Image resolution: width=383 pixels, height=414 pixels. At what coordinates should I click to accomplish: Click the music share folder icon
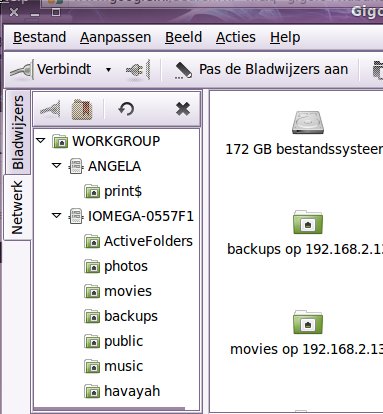92,366
